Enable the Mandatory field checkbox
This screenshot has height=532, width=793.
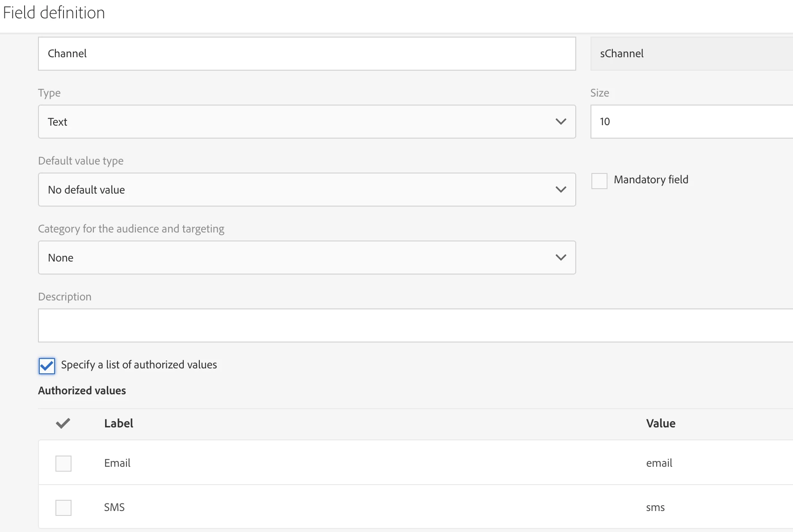pos(599,181)
